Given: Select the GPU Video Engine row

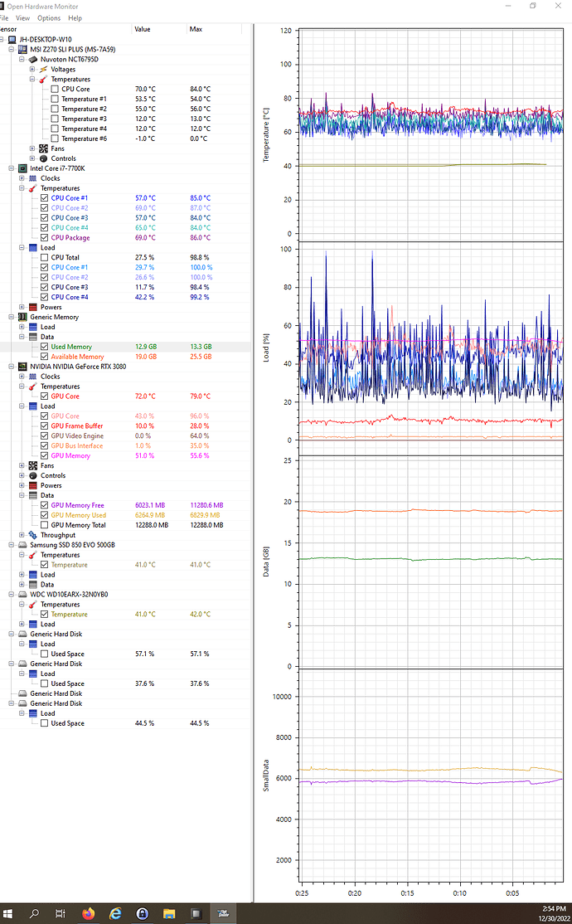Looking at the screenshot, I should pyautogui.click(x=126, y=436).
